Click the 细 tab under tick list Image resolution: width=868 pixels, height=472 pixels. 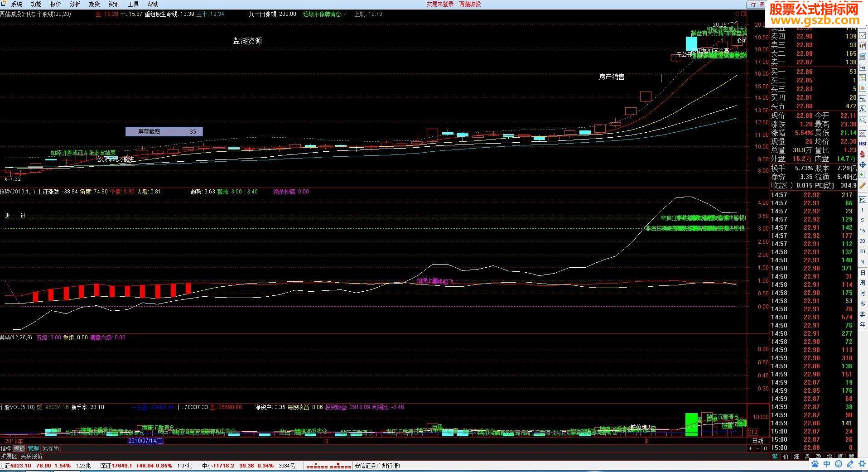coord(796,457)
